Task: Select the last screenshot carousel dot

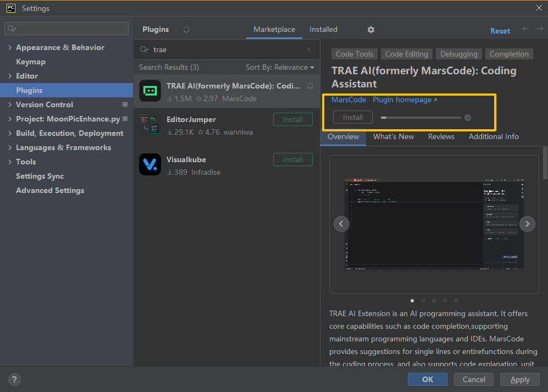Action: pos(456,301)
